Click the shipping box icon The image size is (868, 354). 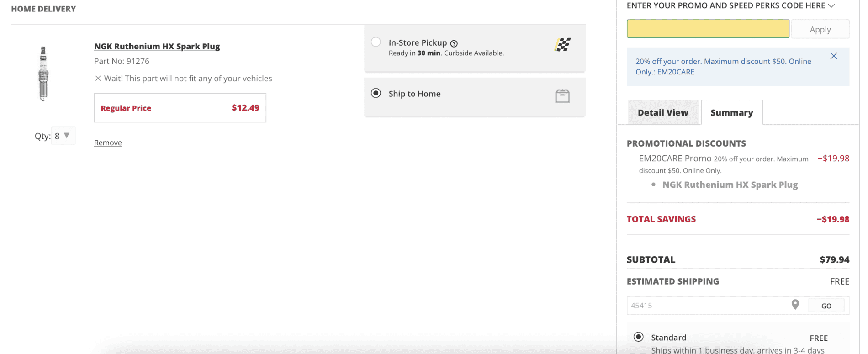pyautogui.click(x=562, y=96)
